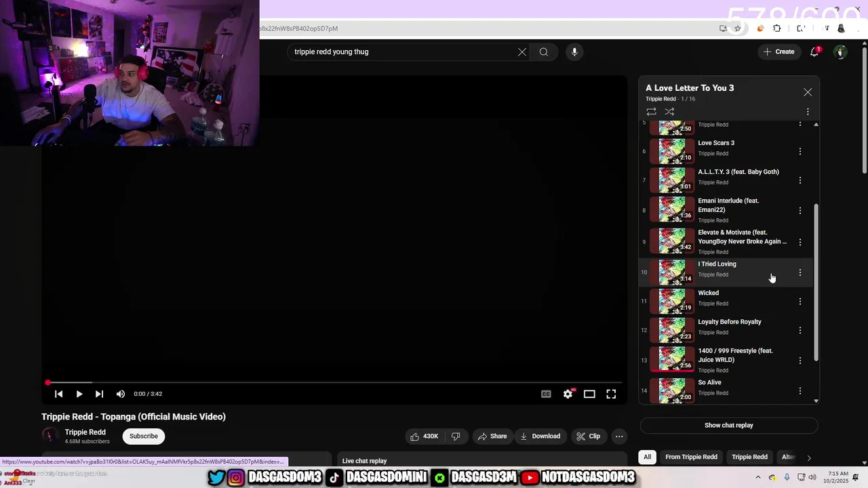Click the playlist panel scrollbar
This screenshot has width=868, height=488.
point(816,282)
